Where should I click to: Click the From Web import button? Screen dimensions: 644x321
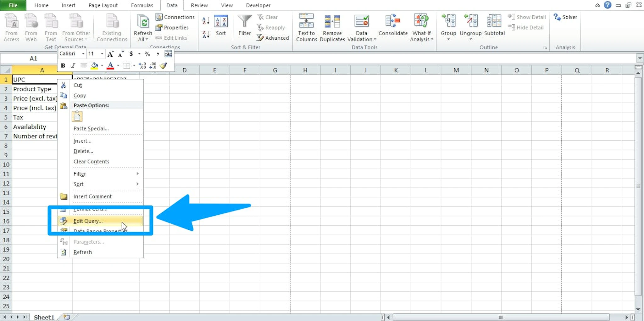pos(31,28)
